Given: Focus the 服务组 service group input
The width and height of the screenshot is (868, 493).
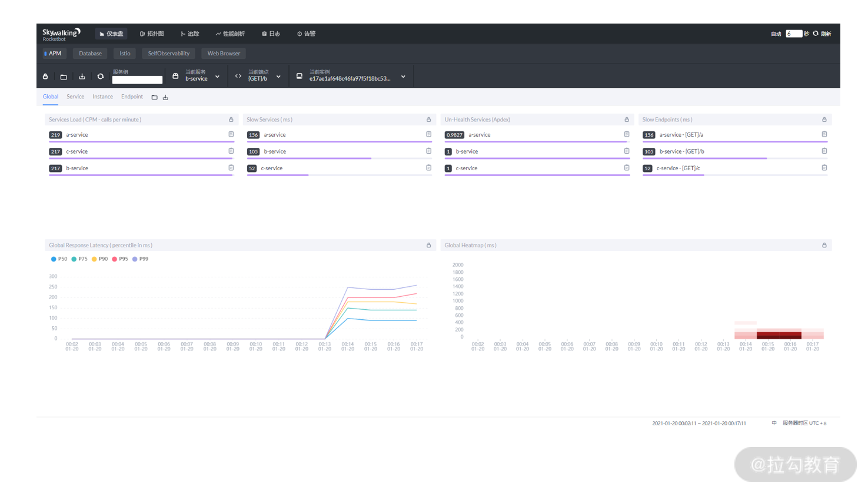Looking at the screenshot, I should (137, 80).
